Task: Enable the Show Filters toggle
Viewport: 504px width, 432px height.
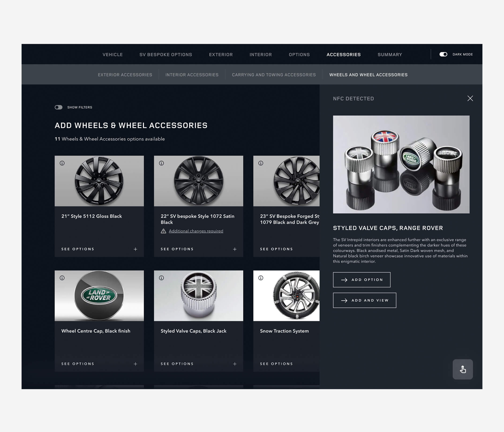Action: click(59, 107)
